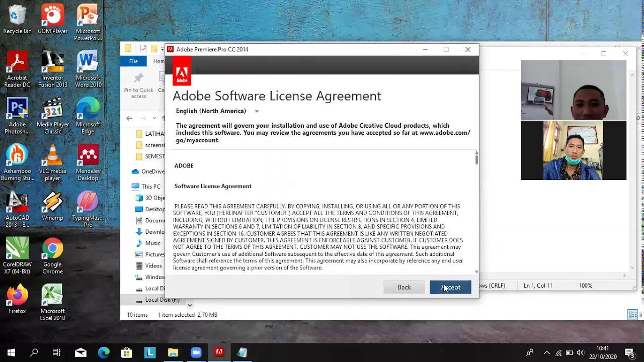
Task: Click the license scrollbar up arrow
Action: click(476, 152)
